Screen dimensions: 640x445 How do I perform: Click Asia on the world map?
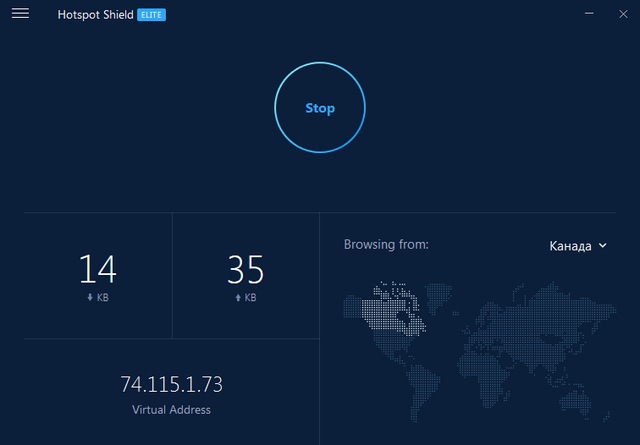[560, 315]
